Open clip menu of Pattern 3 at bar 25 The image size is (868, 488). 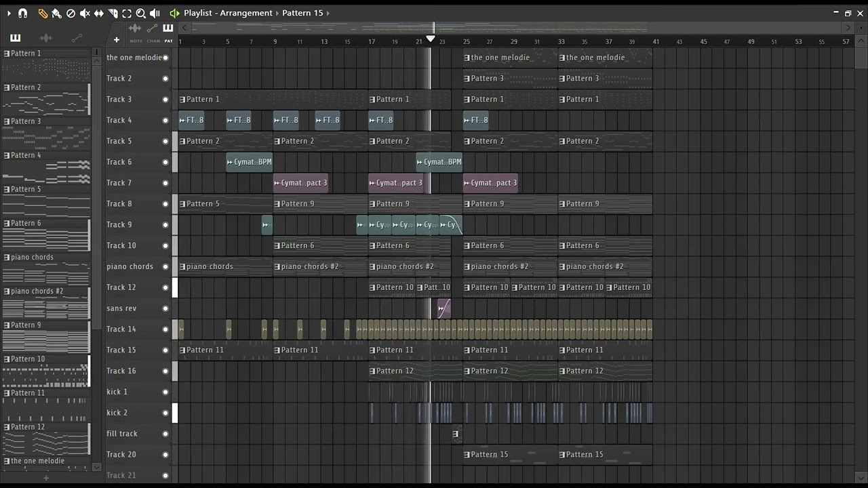[467, 79]
